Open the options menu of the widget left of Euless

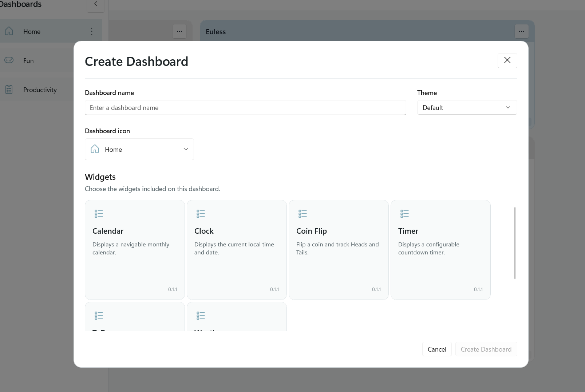click(179, 31)
